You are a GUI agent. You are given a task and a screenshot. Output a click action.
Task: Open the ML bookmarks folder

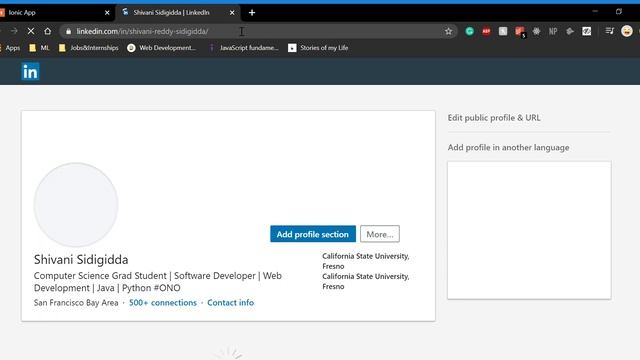coord(39,48)
